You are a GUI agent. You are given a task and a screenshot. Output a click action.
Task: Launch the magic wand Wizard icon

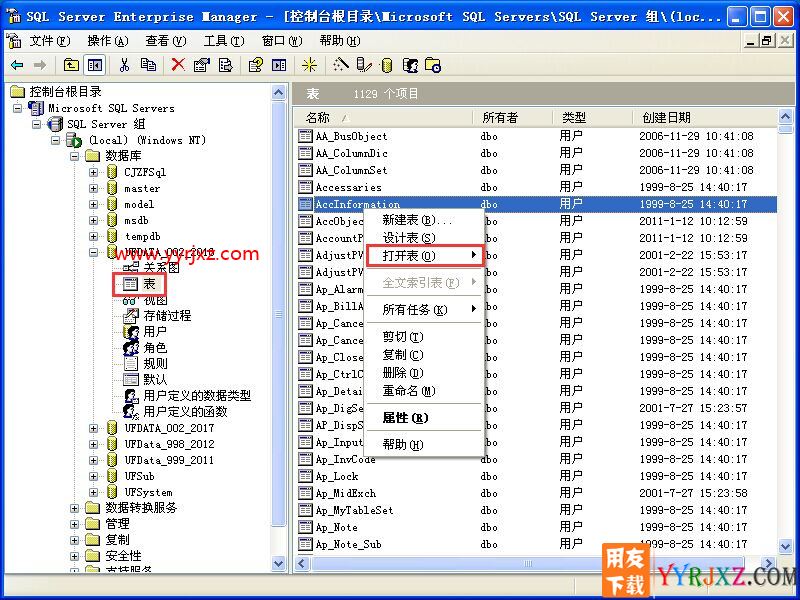click(x=341, y=65)
